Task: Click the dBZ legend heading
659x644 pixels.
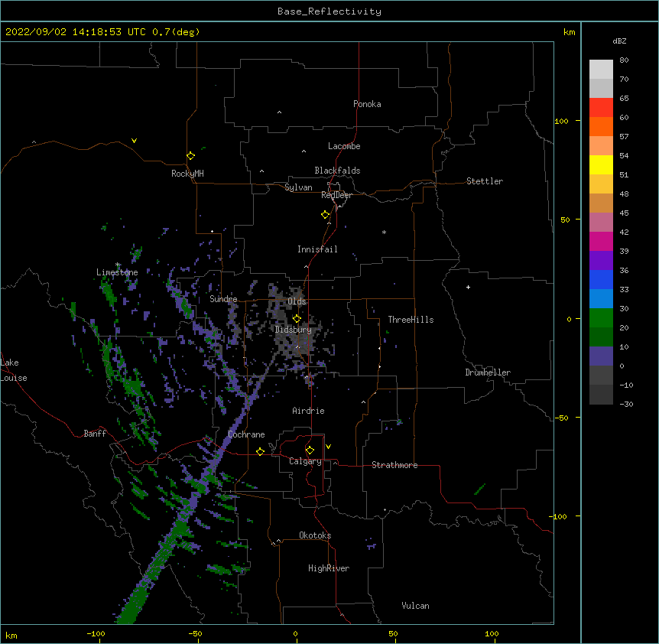Action: 619,41
